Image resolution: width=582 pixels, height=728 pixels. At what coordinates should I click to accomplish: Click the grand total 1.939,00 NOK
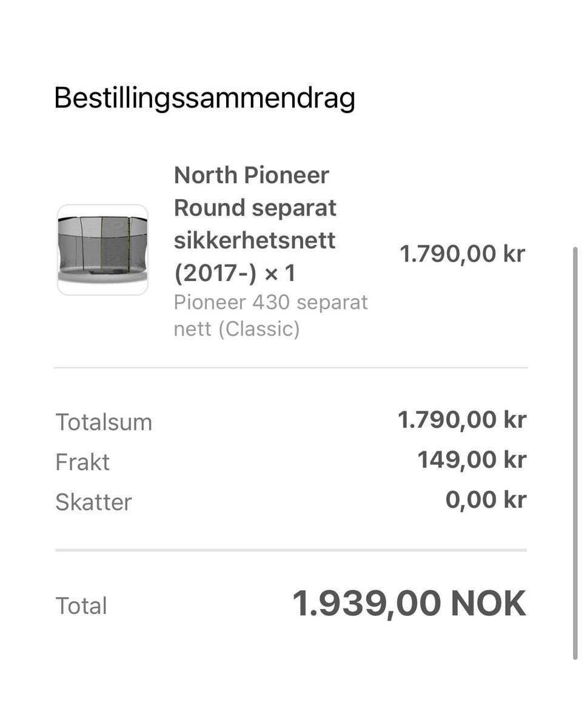click(409, 604)
